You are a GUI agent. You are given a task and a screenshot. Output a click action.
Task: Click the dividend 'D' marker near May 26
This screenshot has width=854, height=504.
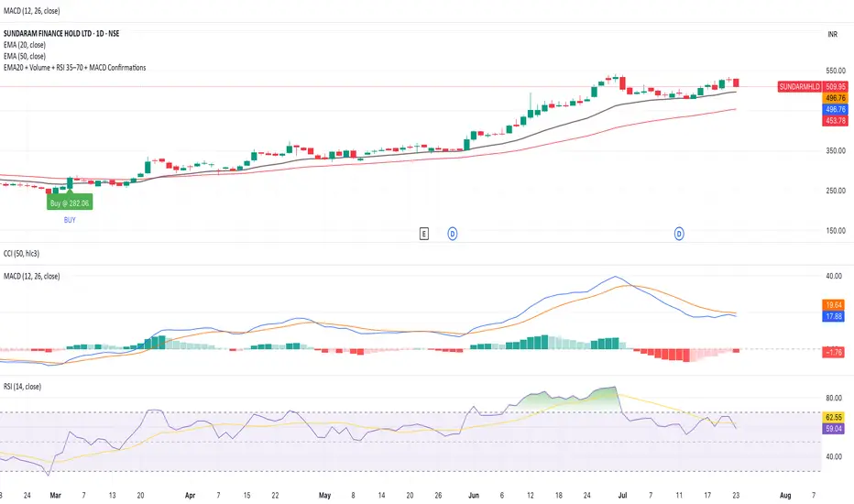452,234
